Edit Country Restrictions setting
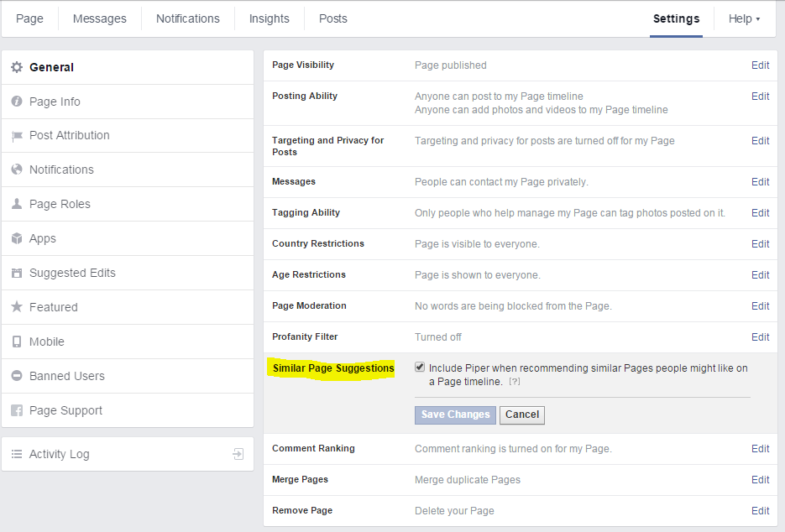The height and width of the screenshot is (532, 785). click(x=760, y=243)
